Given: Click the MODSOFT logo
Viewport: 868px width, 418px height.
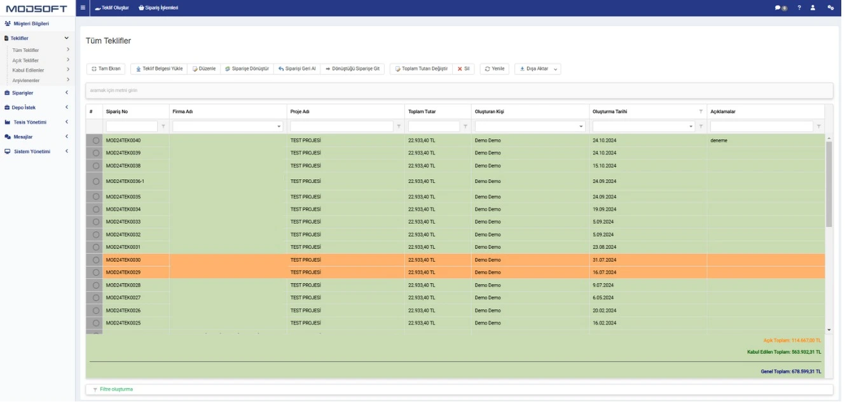Looking at the screenshot, I should coord(36,8).
